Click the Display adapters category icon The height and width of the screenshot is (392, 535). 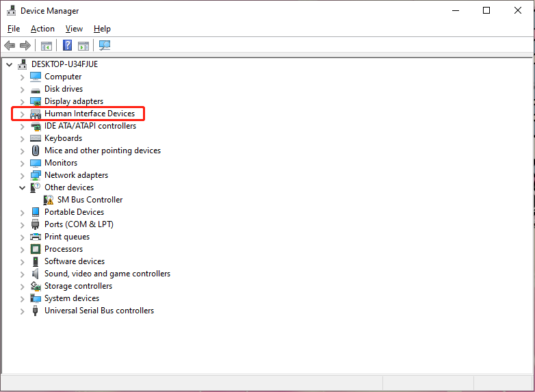tap(36, 101)
